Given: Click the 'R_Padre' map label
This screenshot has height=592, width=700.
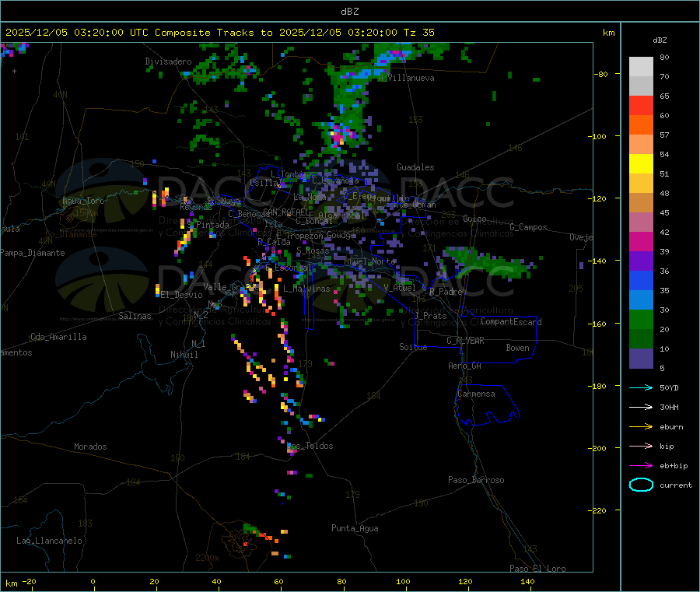Looking at the screenshot, I should (446, 292).
